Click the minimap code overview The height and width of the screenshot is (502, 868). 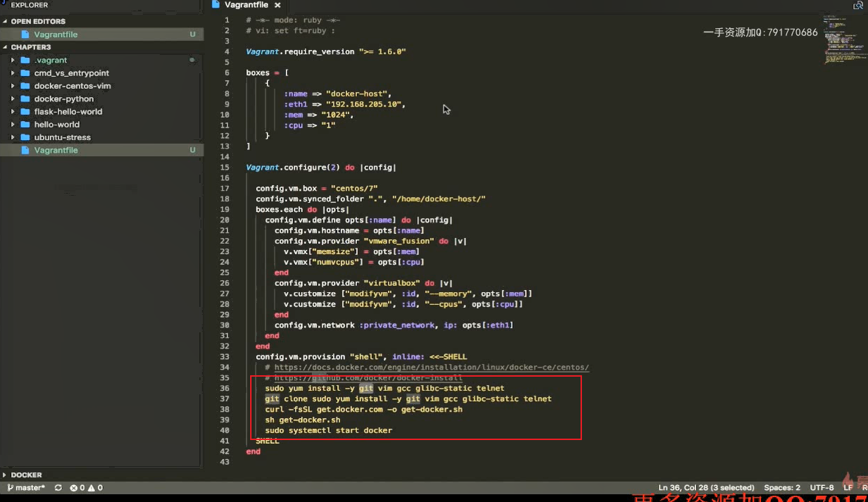click(x=844, y=39)
